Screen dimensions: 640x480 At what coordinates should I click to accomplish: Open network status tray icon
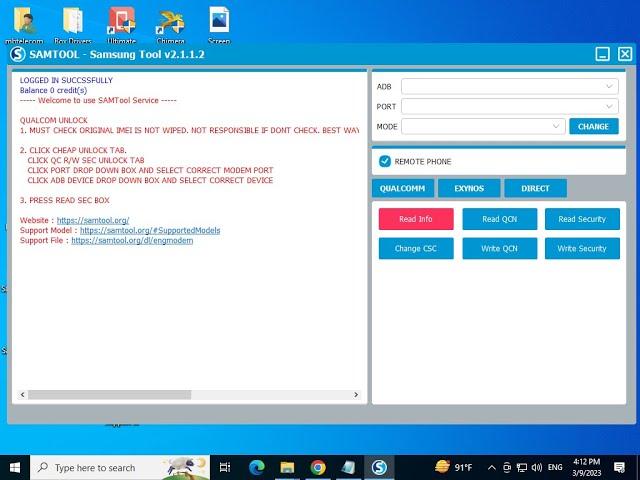pos(521,468)
